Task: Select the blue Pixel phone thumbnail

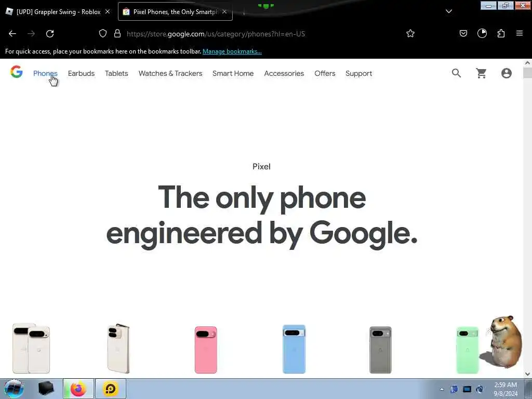Action: point(294,349)
